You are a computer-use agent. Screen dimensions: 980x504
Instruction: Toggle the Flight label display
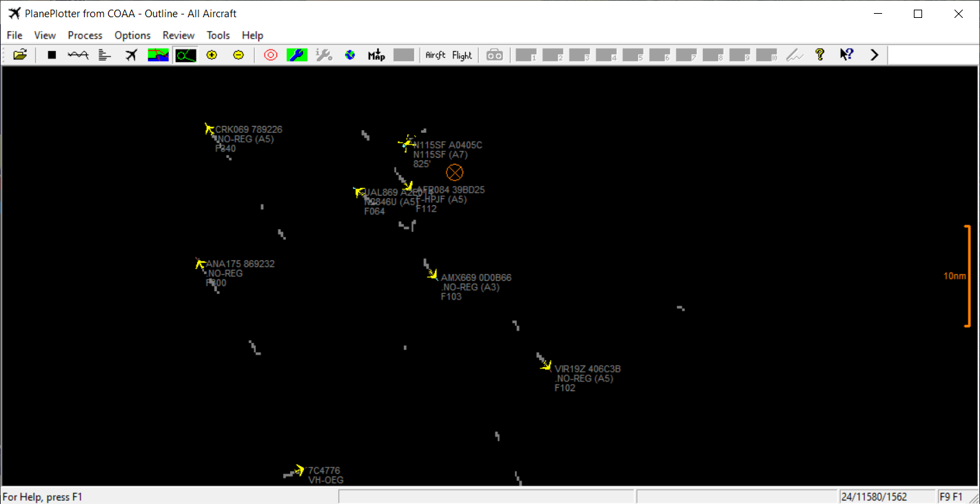point(462,55)
